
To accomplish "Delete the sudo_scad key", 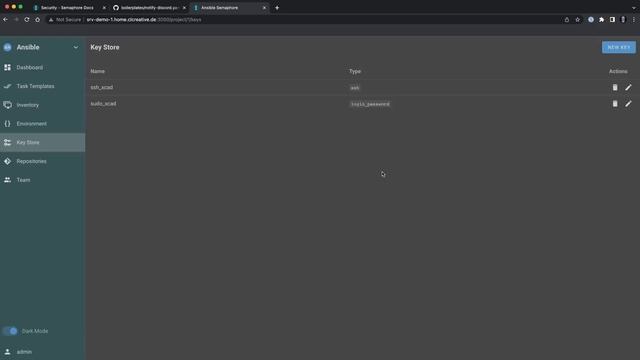I will (615, 104).
